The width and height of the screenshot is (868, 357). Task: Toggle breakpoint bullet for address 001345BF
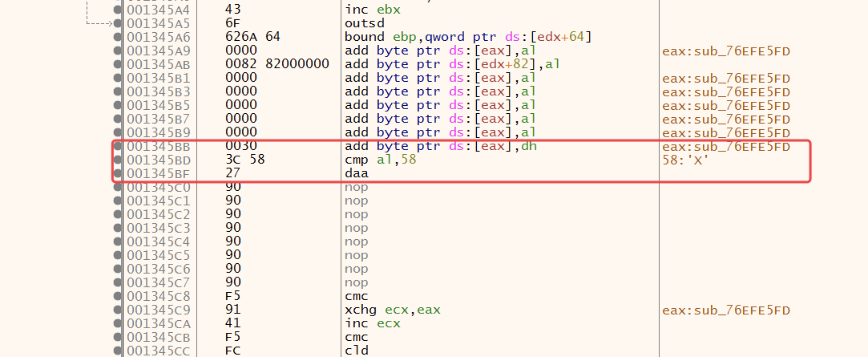coord(119,173)
